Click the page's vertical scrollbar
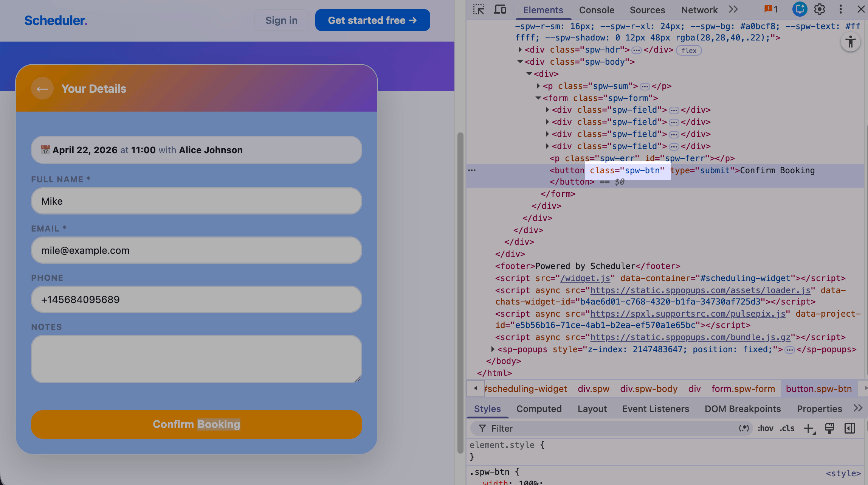This screenshot has width=868, height=485. coord(460,291)
